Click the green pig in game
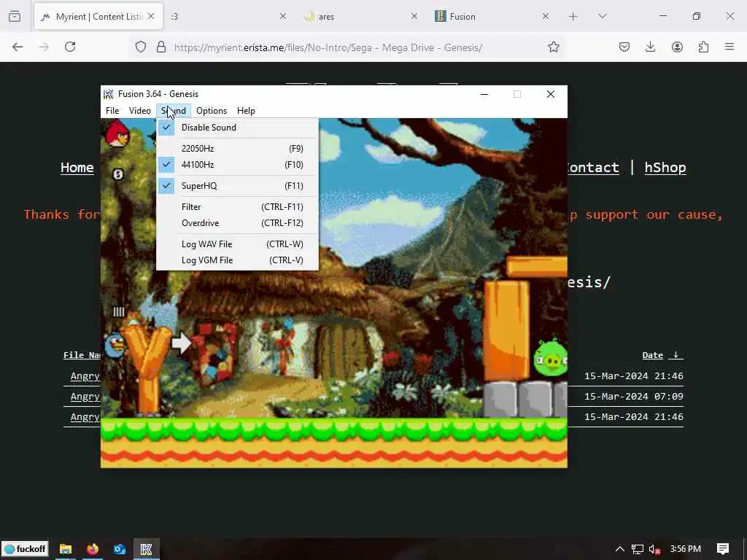747x560 pixels. pos(551,358)
